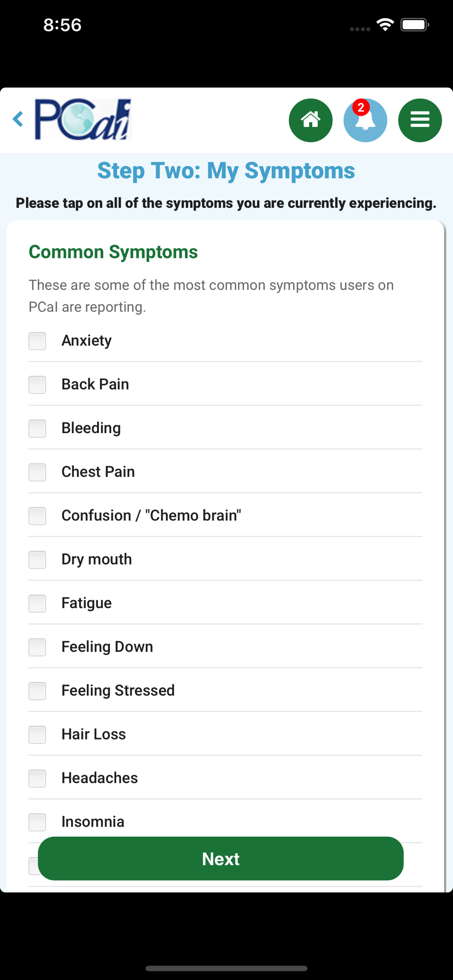The width and height of the screenshot is (453, 980).
Task: Select the Fatigue checkbox
Action: [x=37, y=603]
